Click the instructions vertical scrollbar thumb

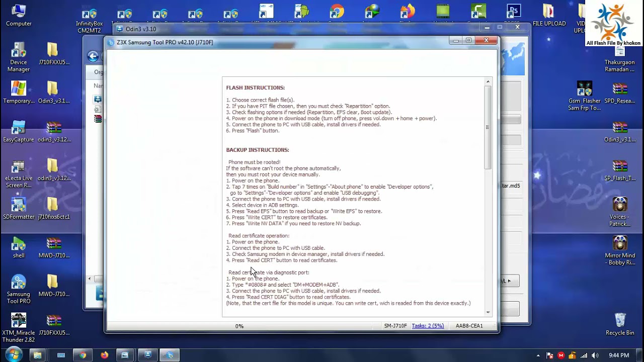point(488,127)
